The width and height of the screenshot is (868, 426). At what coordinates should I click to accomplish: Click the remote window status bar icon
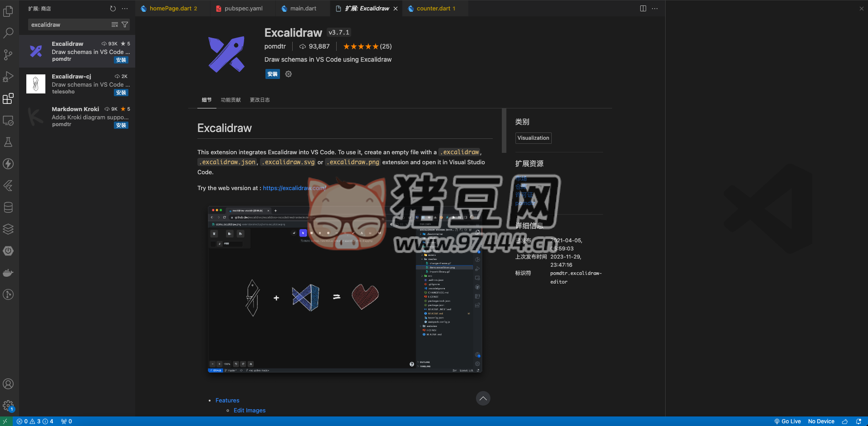click(5, 421)
